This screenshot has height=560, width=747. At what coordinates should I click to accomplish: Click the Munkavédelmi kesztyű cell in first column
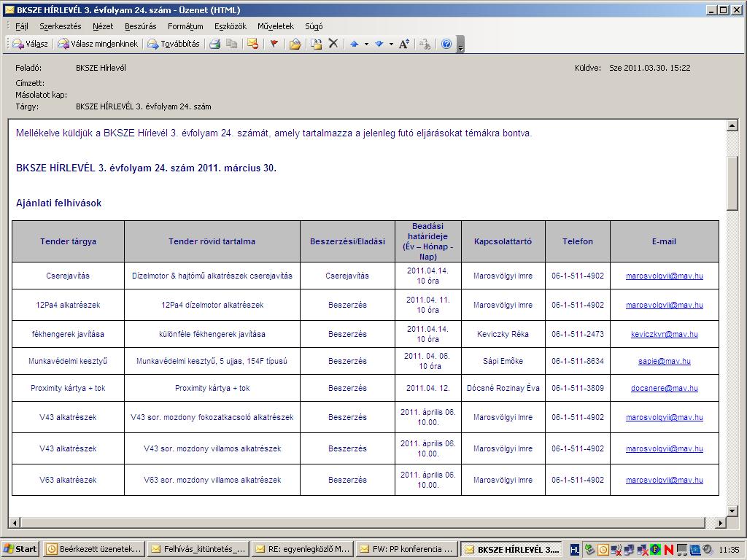click(68, 361)
